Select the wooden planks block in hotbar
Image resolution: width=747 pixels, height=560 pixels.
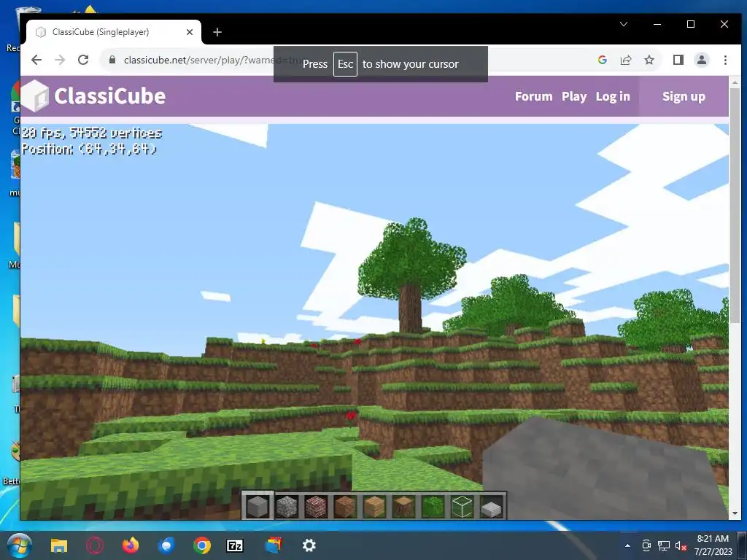pyautogui.click(x=374, y=506)
